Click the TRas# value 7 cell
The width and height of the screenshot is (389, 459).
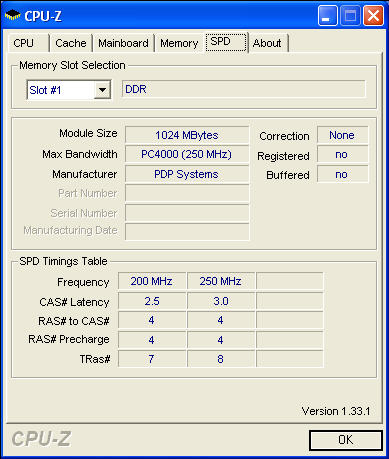152,359
